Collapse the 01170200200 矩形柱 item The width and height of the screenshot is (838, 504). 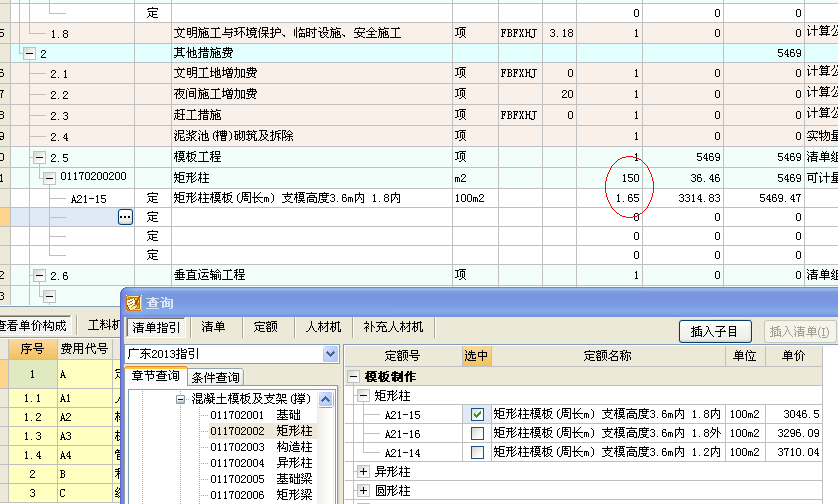[x=49, y=178]
